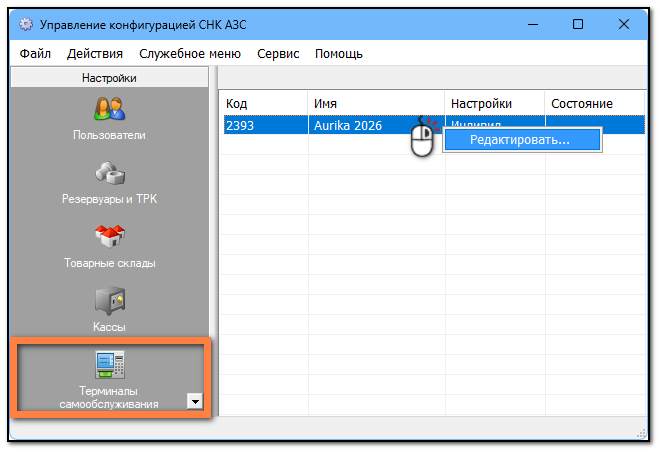Image resolution: width=657 pixels, height=449 pixels.
Task: Open the Сервис menu
Action: tap(278, 54)
